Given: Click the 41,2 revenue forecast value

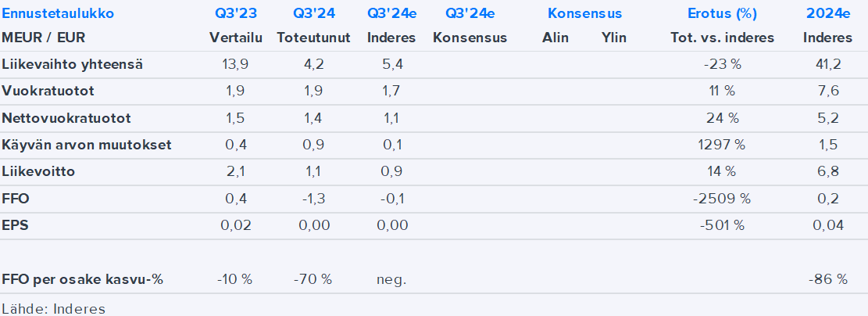Looking at the screenshot, I should 829,64.
